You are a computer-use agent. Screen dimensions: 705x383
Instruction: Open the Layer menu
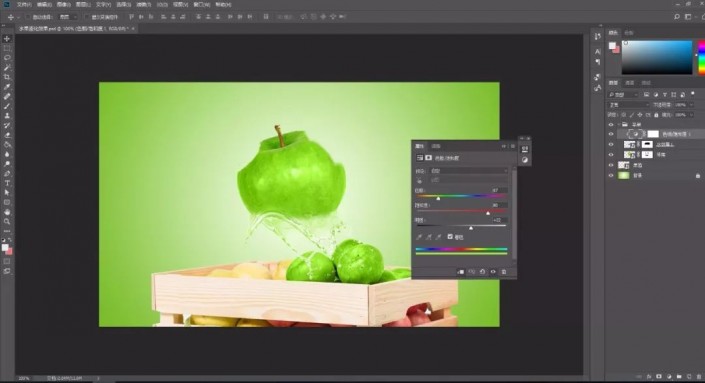pyautogui.click(x=83, y=4)
